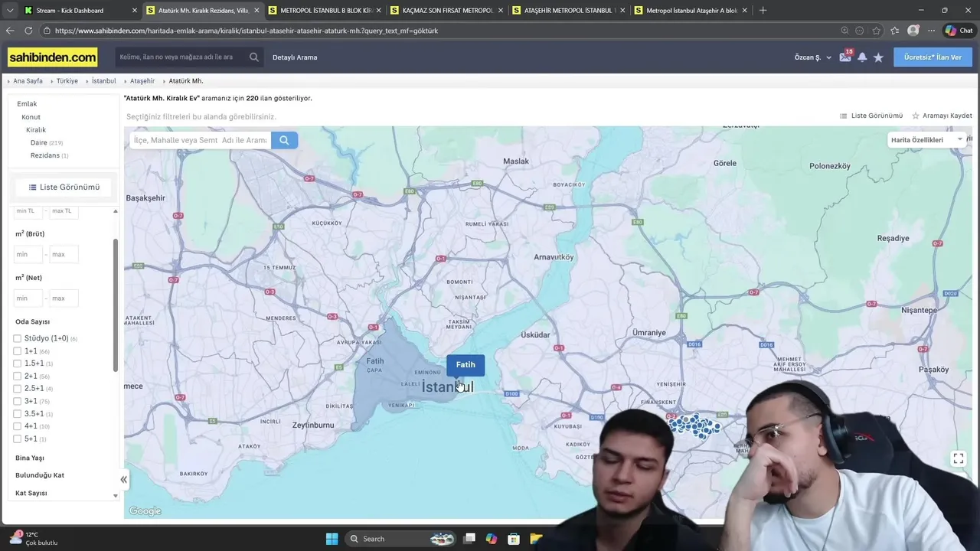Open a new browser tab
This screenshot has width=980, height=551.
pyautogui.click(x=763, y=10)
